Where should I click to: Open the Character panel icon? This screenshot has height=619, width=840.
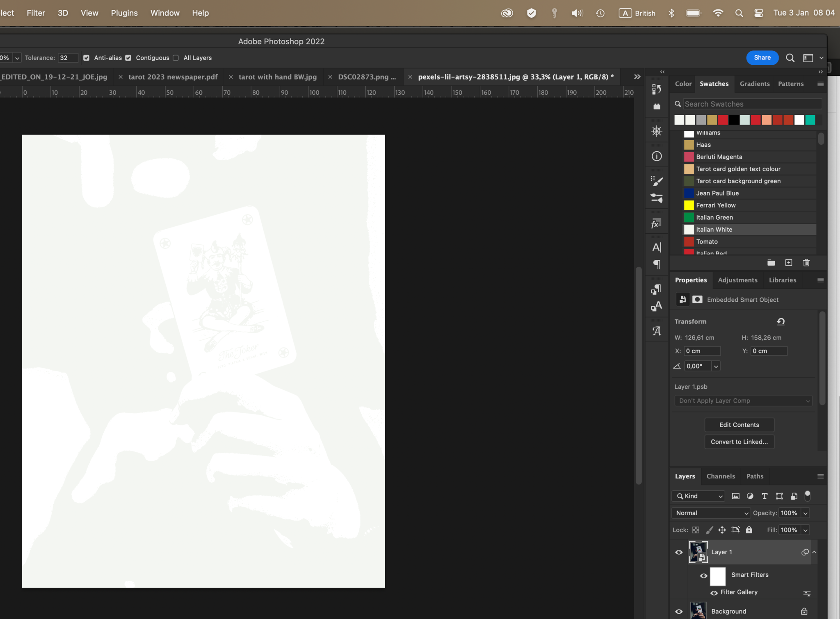pyautogui.click(x=657, y=247)
